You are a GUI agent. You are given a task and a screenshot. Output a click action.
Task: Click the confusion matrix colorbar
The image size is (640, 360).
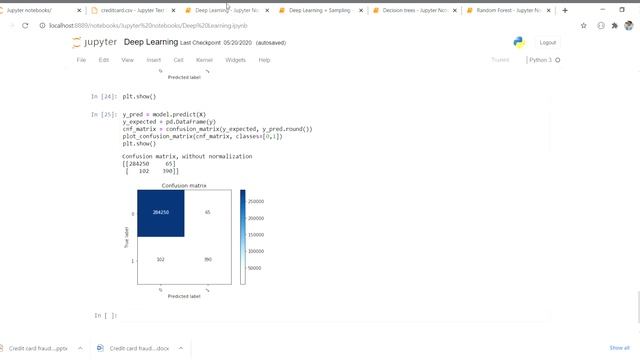tap(242, 237)
